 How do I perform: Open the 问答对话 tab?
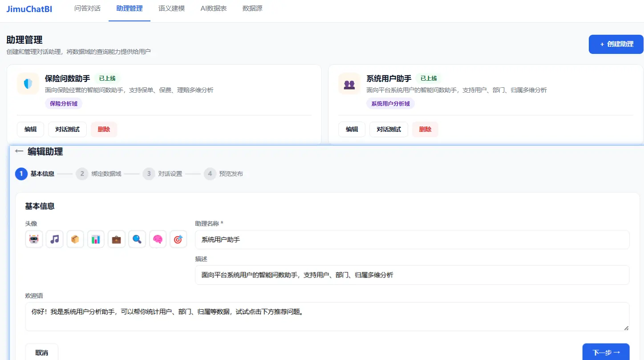click(87, 8)
